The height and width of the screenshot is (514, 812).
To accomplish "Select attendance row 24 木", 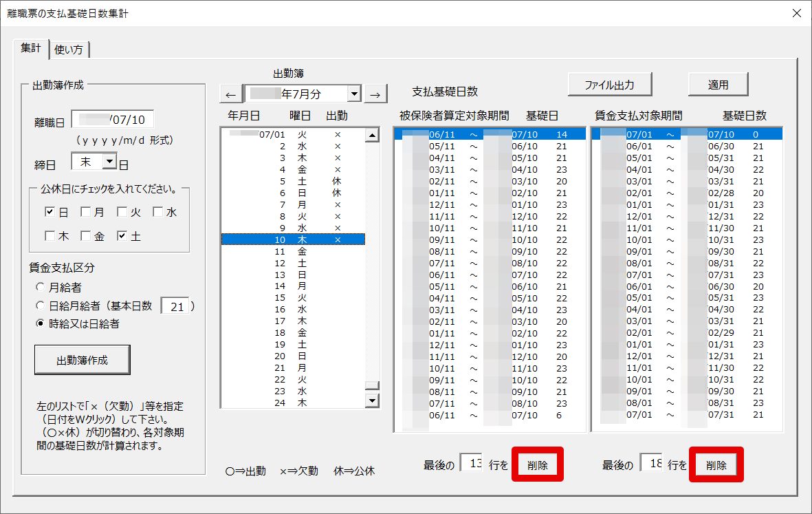I will (x=293, y=403).
